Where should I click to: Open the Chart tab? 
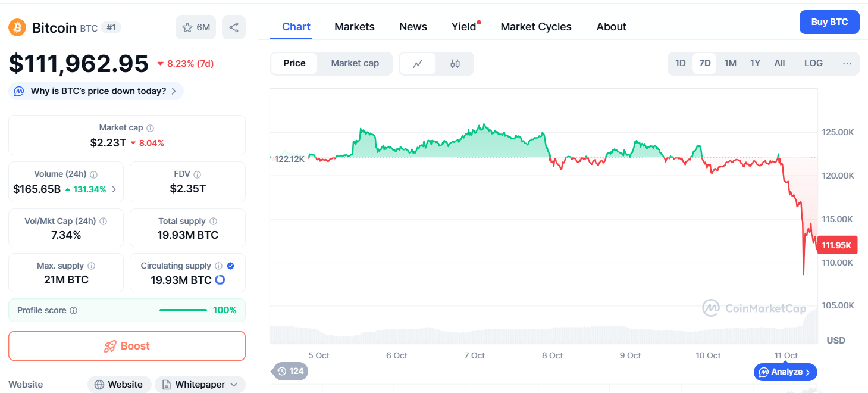click(296, 27)
